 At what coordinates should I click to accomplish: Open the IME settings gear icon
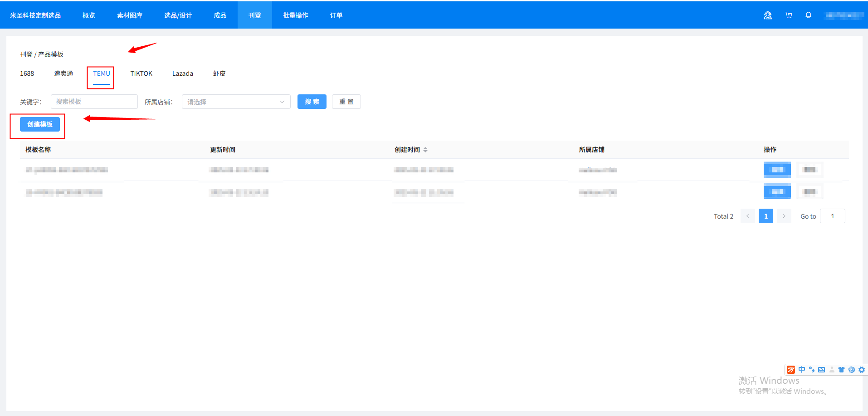coord(861,370)
